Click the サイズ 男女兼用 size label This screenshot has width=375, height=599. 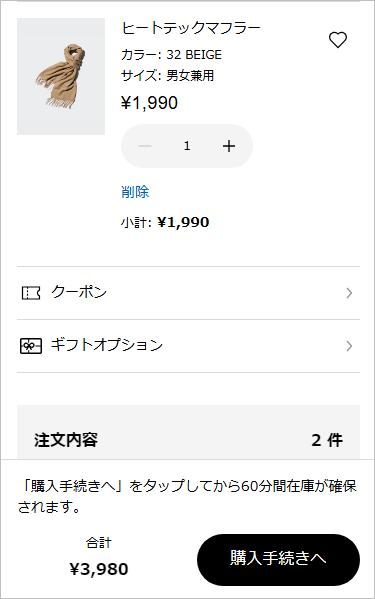(168, 75)
